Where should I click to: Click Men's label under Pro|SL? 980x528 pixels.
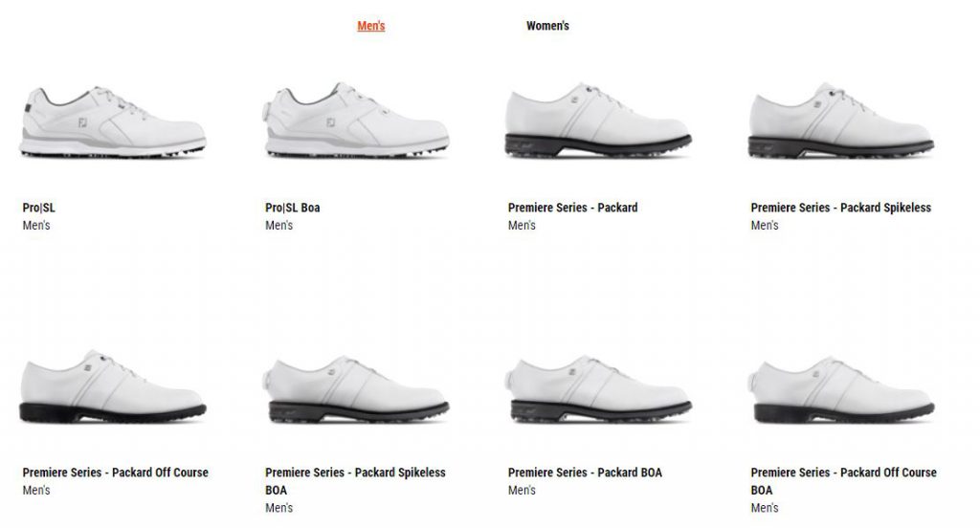tap(36, 226)
